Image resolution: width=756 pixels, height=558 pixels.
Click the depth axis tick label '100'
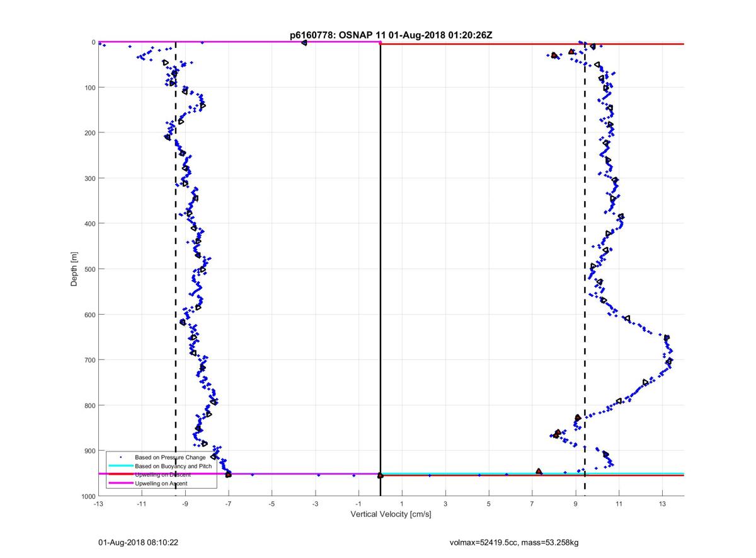pyautogui.click(x=89, y=87)
